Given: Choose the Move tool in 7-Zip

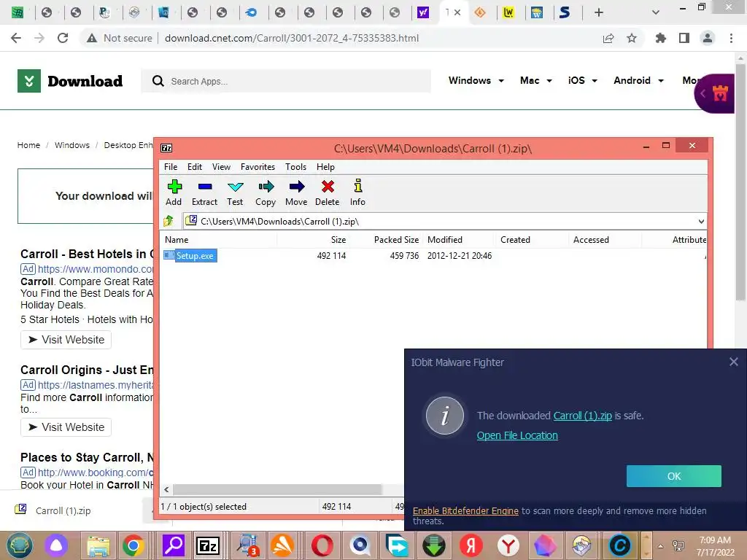Looking at the screenshot, I should click(x=296, y=192).
